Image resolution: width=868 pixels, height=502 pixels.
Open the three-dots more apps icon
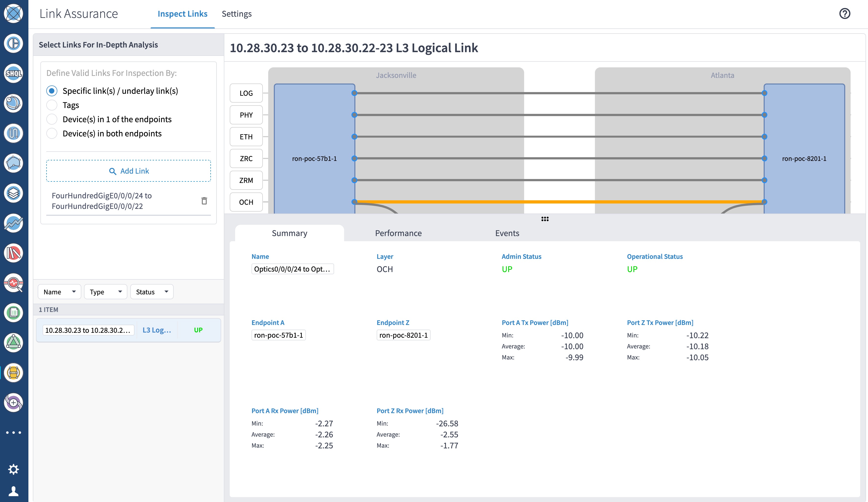tap(13, 432)
